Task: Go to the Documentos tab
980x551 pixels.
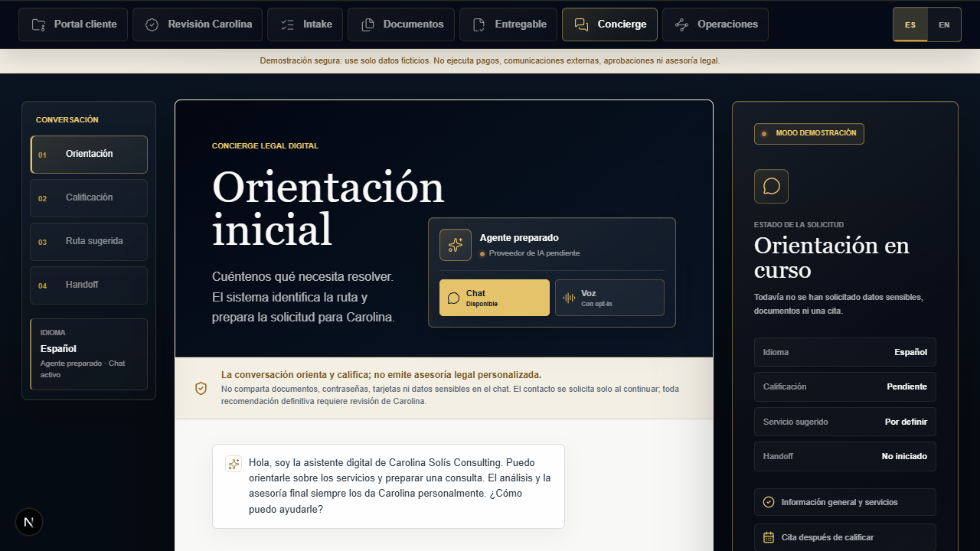Action: tap(401, 24)
